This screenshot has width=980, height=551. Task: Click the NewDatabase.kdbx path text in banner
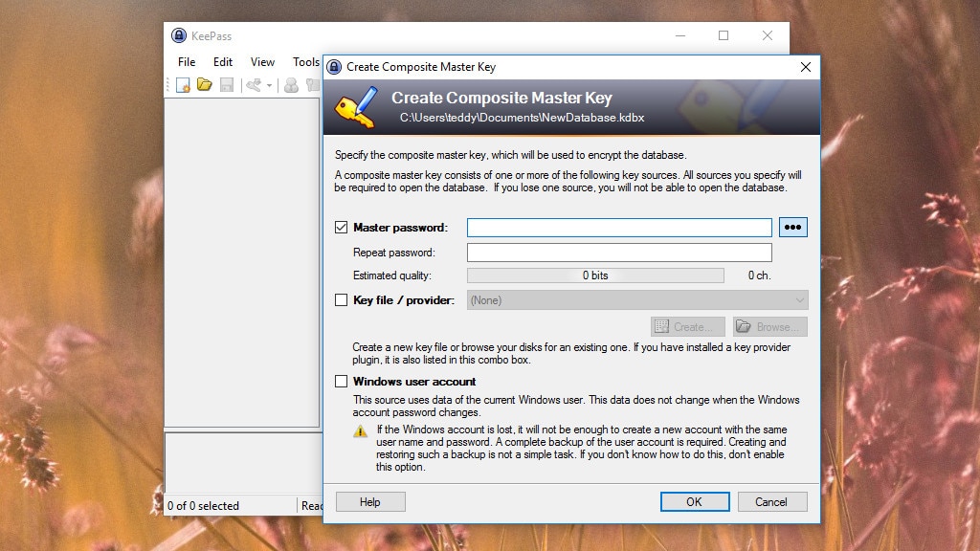coord(522,118)
